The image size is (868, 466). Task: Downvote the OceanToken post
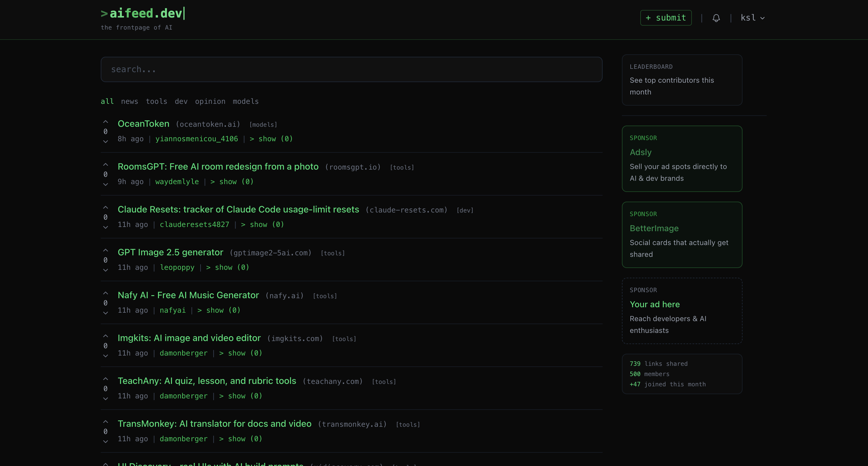click(106, 142)
